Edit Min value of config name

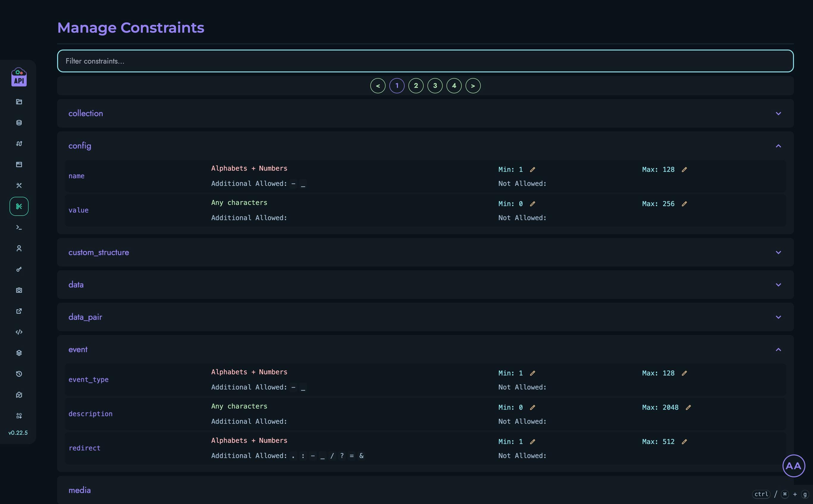coord(532,170)
